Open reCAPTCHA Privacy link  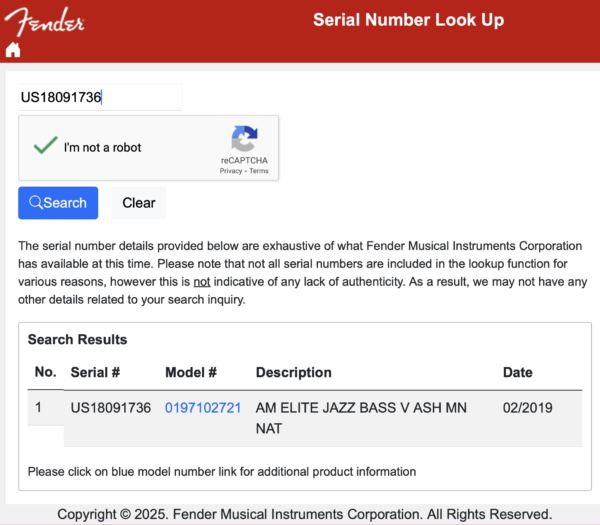[231, 171]
